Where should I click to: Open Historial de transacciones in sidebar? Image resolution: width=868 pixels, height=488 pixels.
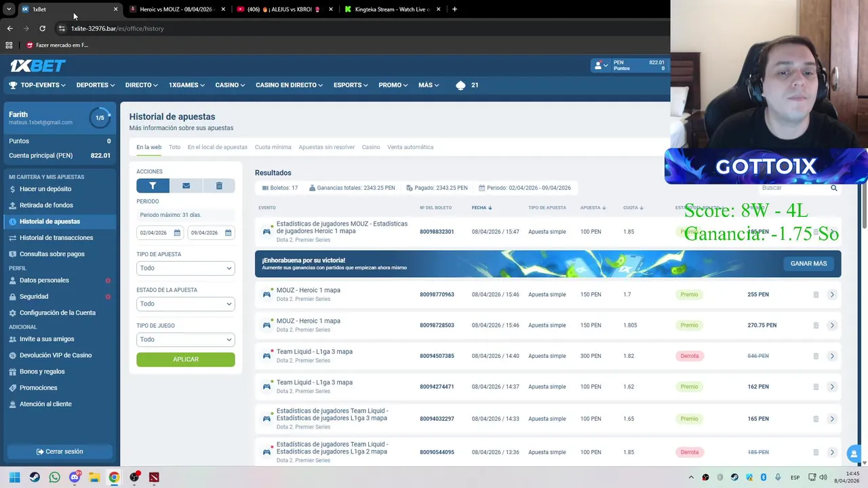pyautogui.click(x=56, y=238)
